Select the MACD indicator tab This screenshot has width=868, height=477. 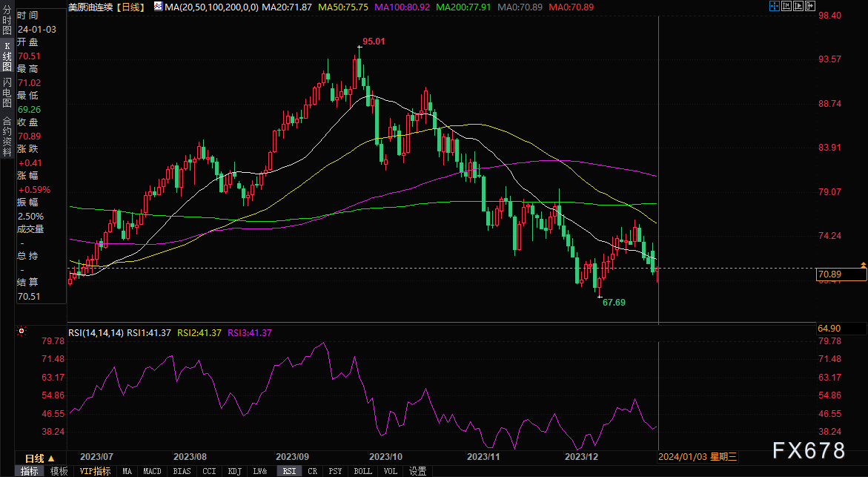[152, 472]
